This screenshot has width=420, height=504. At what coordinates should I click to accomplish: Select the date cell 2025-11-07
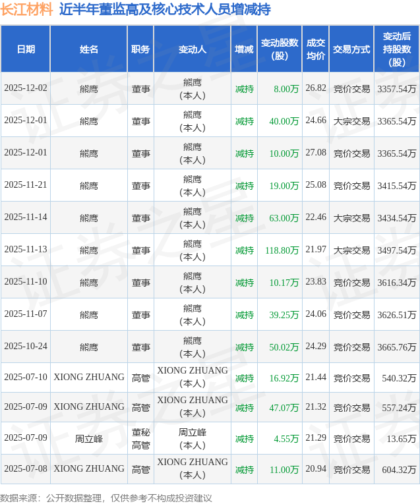coord(26,314)
